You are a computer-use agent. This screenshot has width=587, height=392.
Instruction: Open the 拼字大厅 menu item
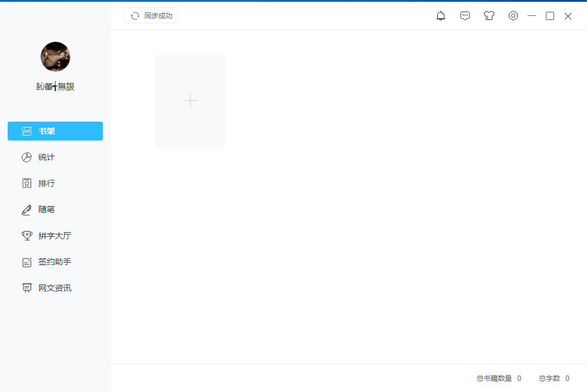point(55,236)
